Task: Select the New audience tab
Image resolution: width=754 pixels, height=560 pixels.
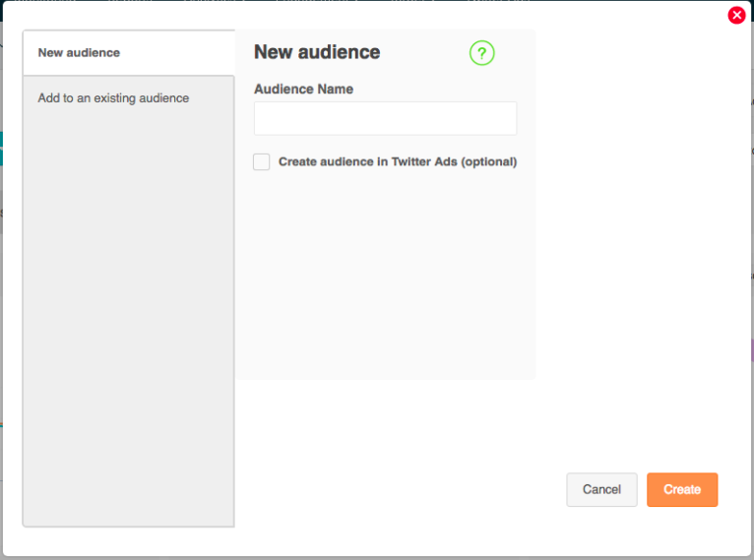Action: tap(129, 52)
